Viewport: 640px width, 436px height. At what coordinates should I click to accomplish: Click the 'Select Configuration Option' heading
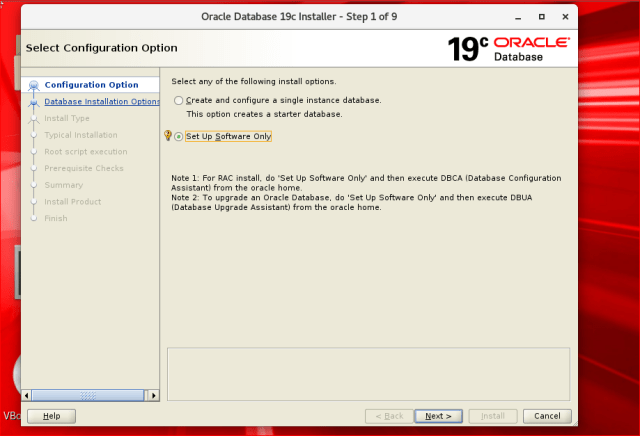point(102,48)
